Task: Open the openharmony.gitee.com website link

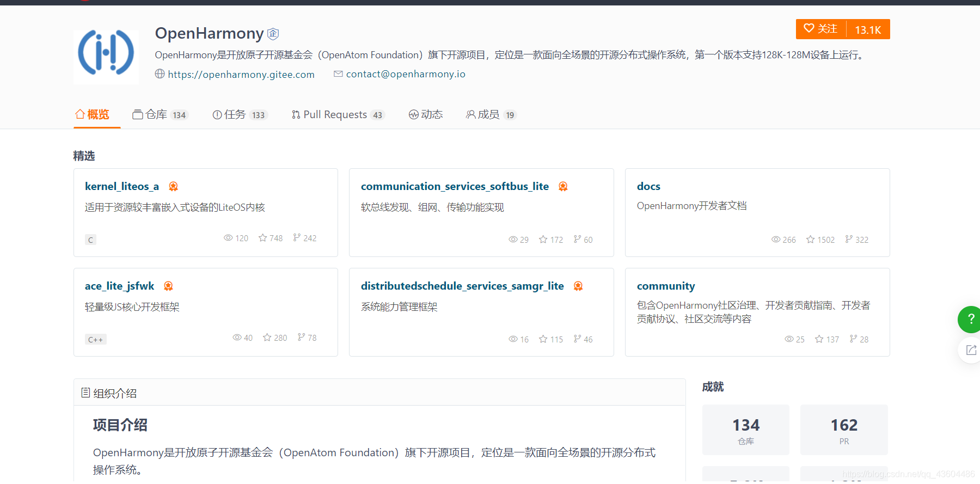Action: point(241,74)
